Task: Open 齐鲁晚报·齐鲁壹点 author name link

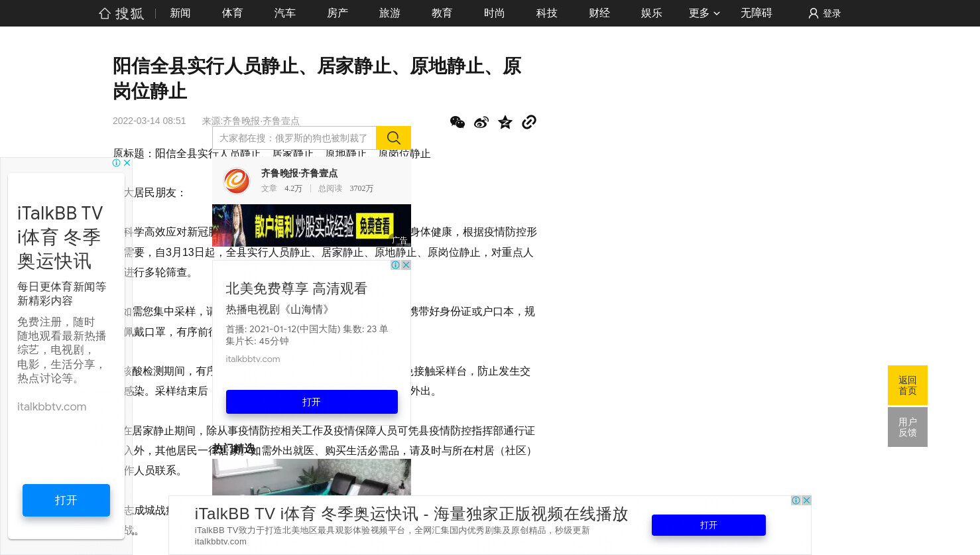Action: pos(299,173)
